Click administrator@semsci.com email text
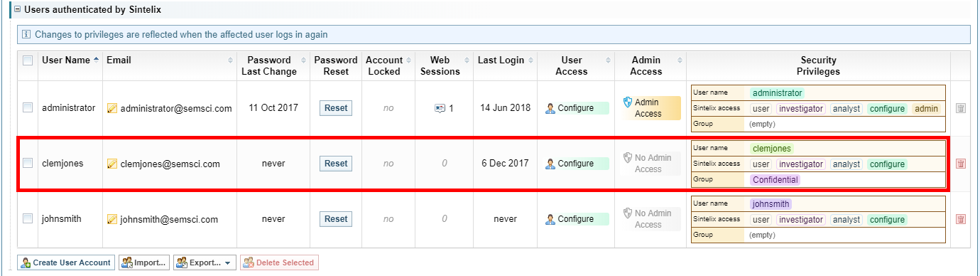This screenshot has width=980, height=276. coord(176,108)
